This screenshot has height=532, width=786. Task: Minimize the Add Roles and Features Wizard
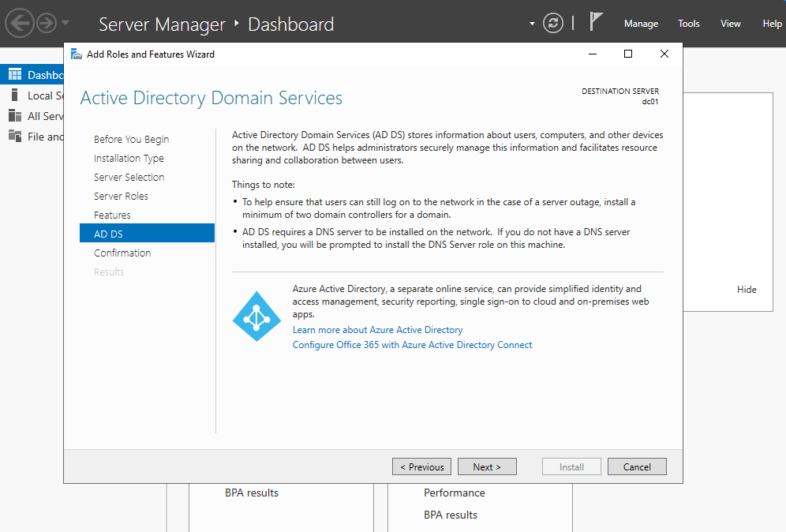593,54
